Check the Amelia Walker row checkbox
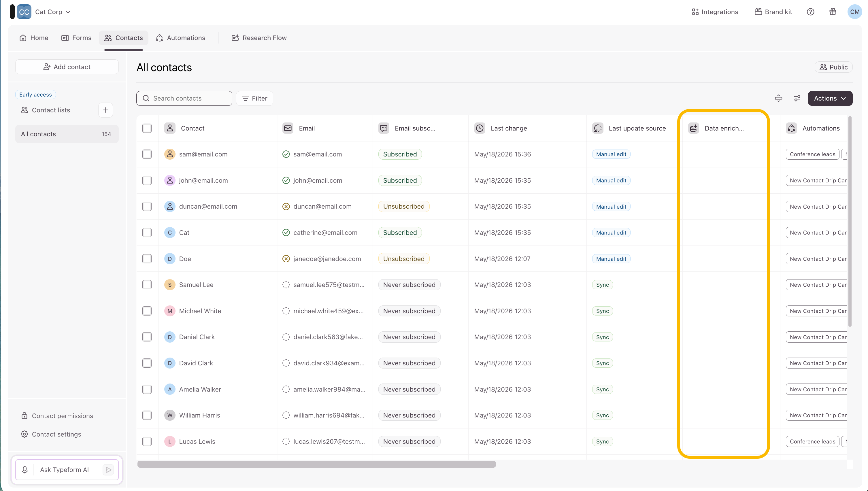The image size is (868, 491). pyautogui.click(x=147, y=389)
